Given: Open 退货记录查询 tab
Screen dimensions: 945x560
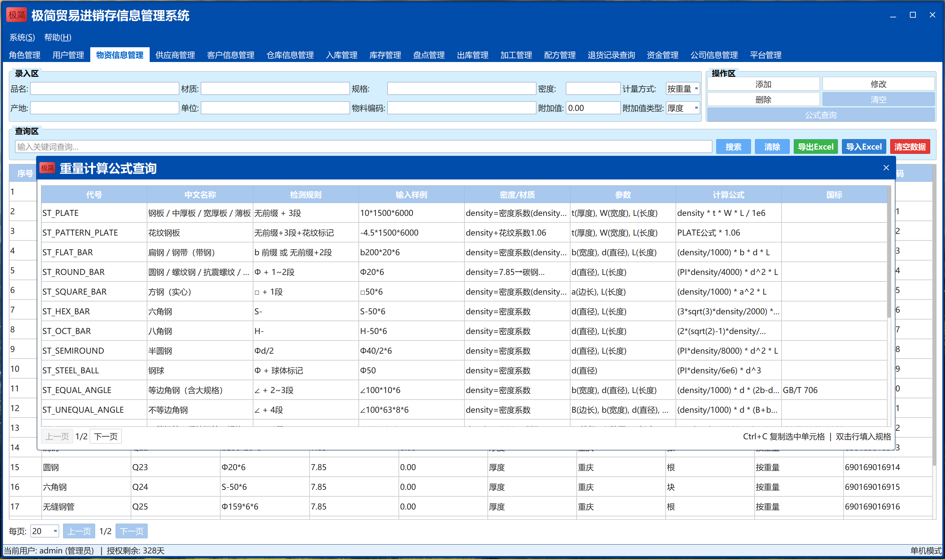Looking at the screenshot, I should pos(611,55).
